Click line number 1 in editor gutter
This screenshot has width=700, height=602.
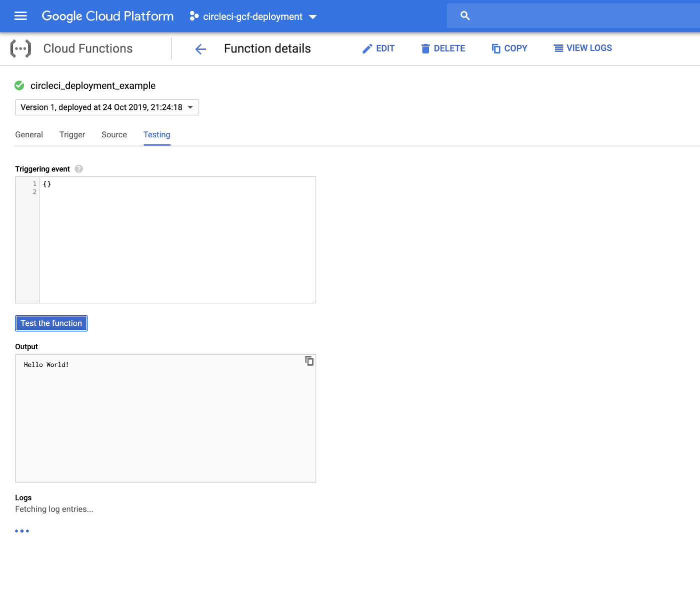pos(34,184)
